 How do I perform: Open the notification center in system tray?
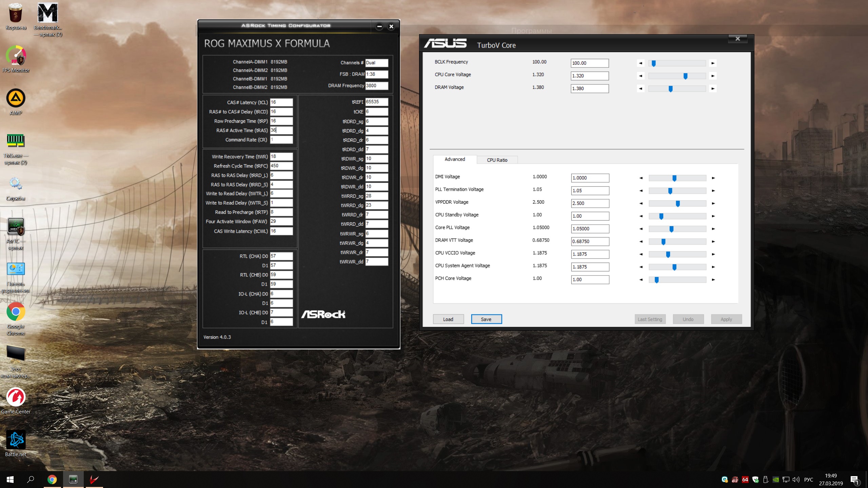(854, 480)
